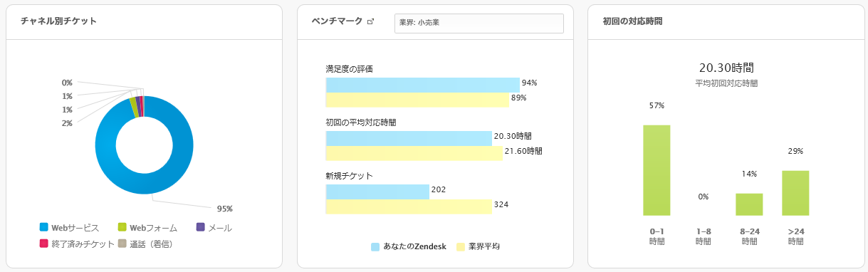868x272 pixels.
Task: Click the purple メール legend swatch
Action: click(x=200, y=227)
